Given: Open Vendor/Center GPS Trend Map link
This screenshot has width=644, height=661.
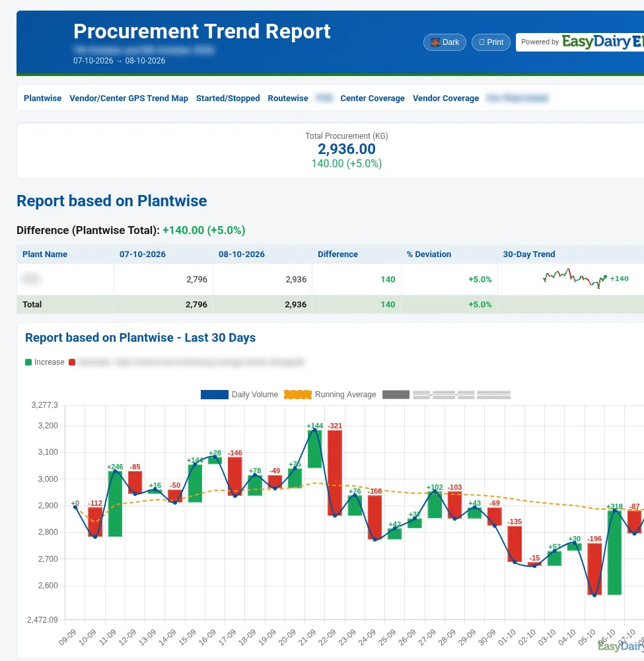Looking at the screenshot, I should (x=128, y=98).
